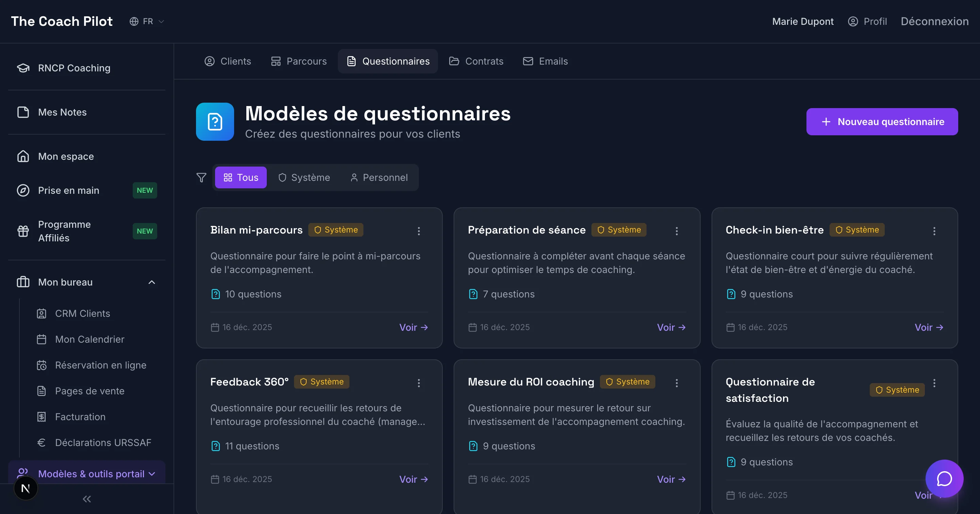Screen dimensions: 980x514
Task: Open three-dot menu on Feedback 360° card
Action: [x=419, y=383]
